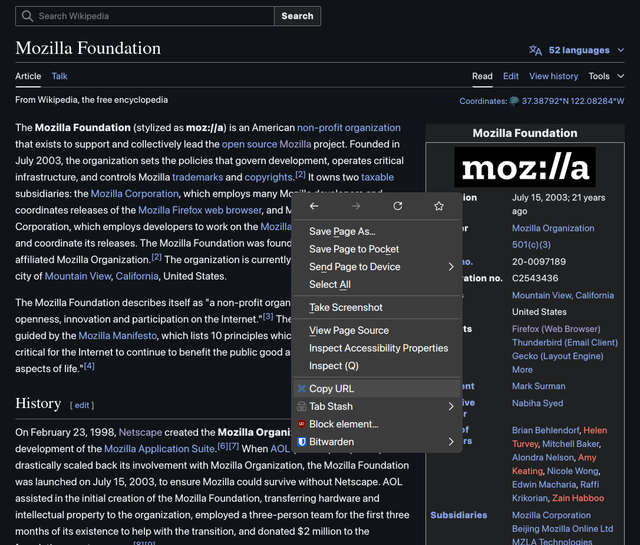Click the Tab Stash extension icon
Viewport: 640px width, 545px height.
[x=302, y=406]
